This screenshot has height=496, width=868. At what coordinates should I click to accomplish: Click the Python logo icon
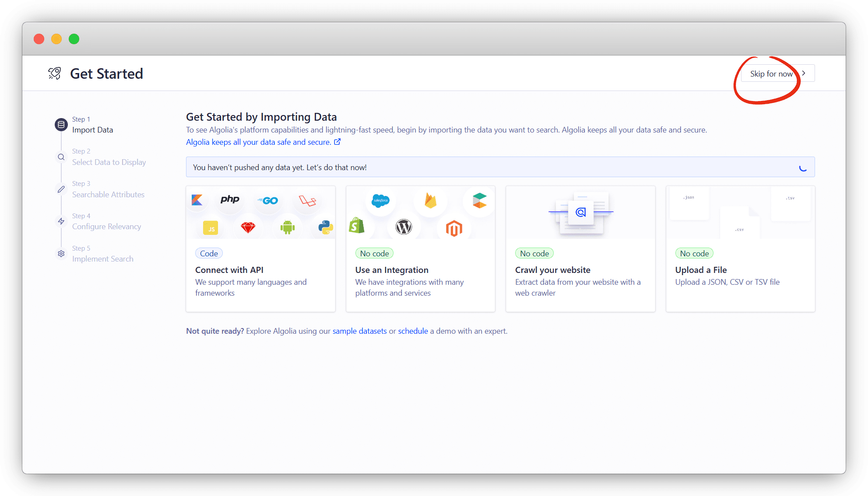(x=326, y=227)
